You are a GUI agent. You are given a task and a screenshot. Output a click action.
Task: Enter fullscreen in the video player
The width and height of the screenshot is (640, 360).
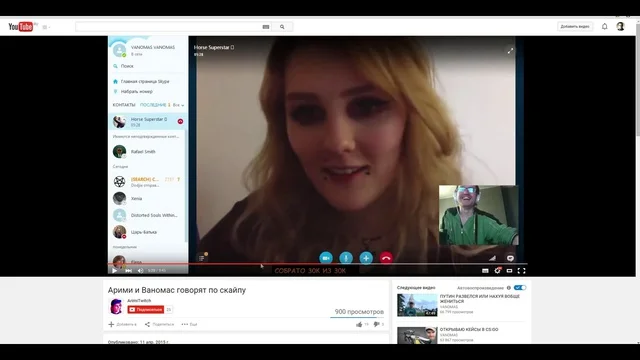521,271
